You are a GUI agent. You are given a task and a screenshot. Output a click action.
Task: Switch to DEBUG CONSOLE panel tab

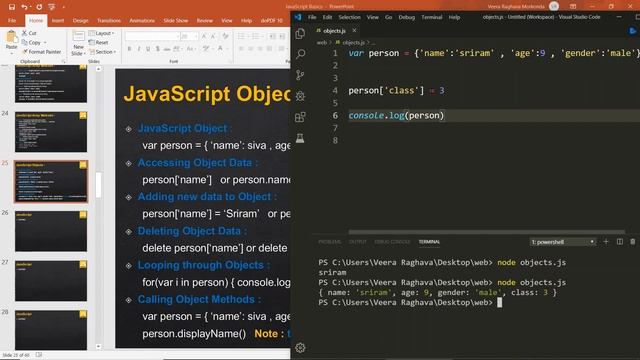click(x=392, y=242)
